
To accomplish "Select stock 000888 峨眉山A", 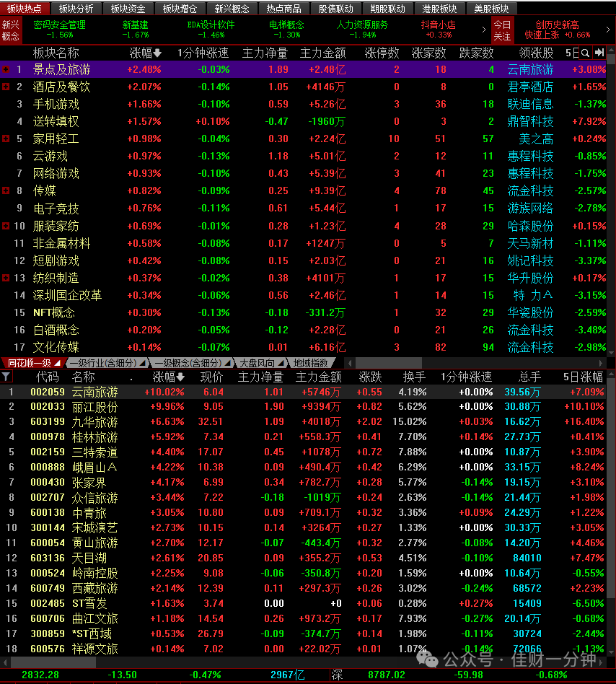I will [303, 468].
